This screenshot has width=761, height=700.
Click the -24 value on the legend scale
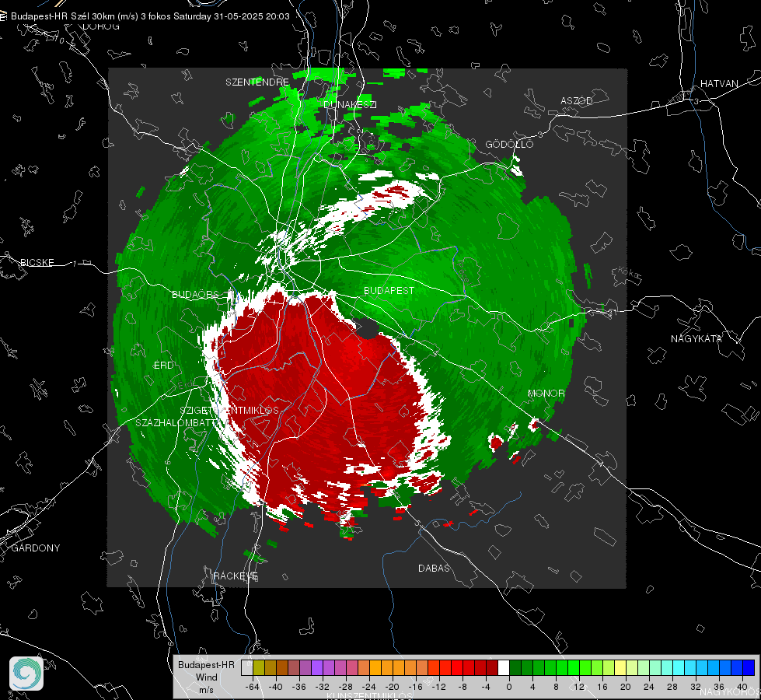pyautogui.click(x=369, y=687)
